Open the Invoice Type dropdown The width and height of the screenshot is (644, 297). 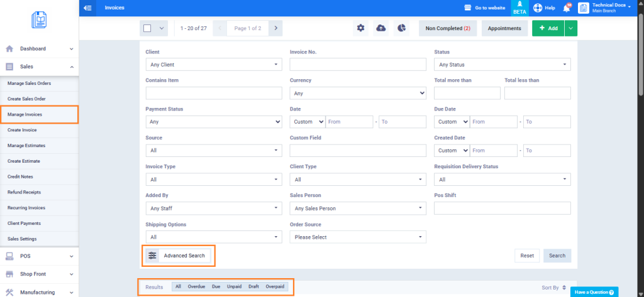[214, 179]
